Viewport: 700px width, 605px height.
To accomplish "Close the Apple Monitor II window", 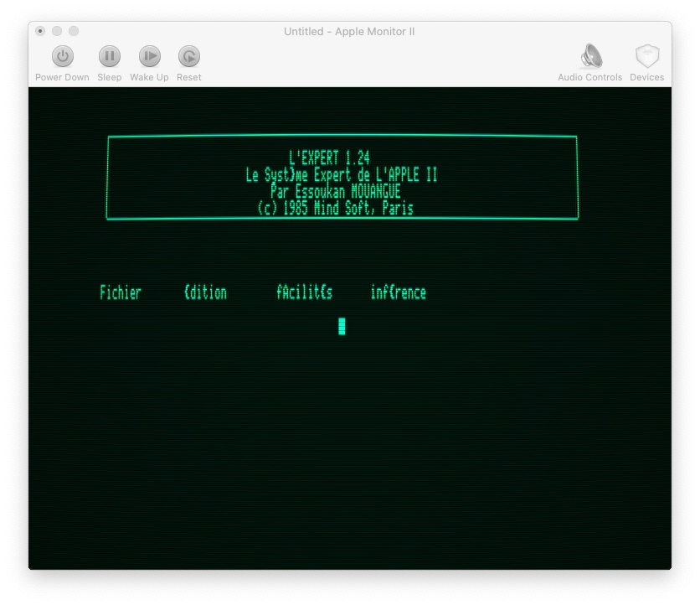I will [x=40, y=31].
